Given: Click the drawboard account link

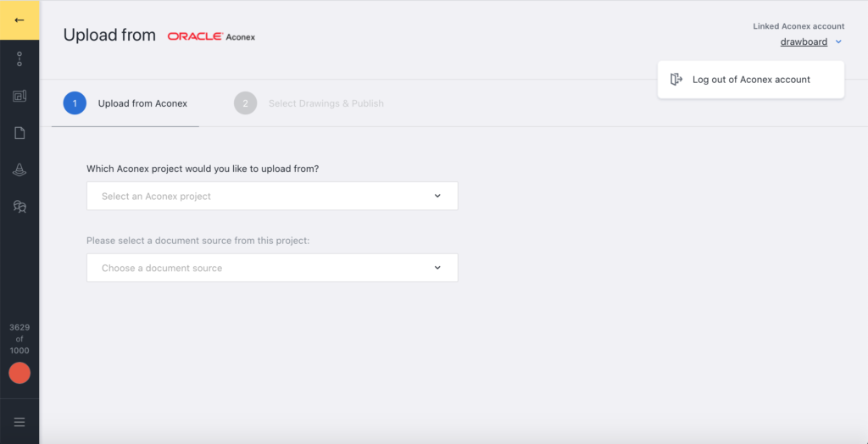Looking at the screenshot, I should [804, 42].
